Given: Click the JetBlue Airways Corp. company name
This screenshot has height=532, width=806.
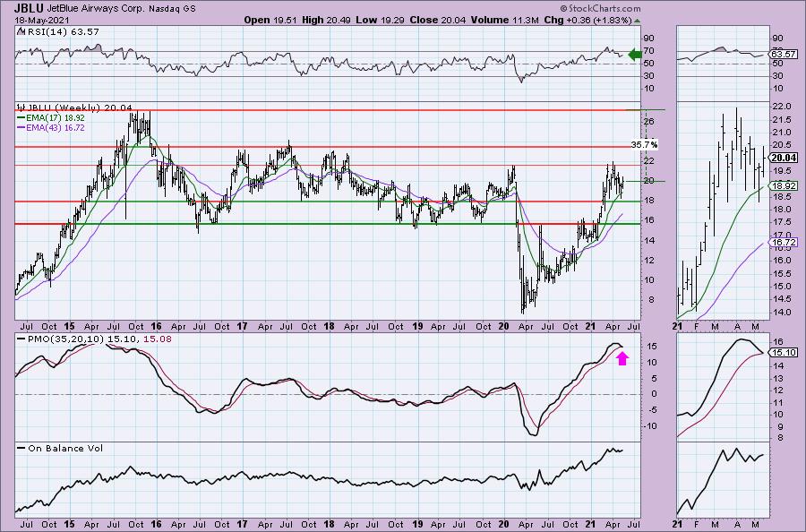Looking at the screenshot, I should pos(97,9).
